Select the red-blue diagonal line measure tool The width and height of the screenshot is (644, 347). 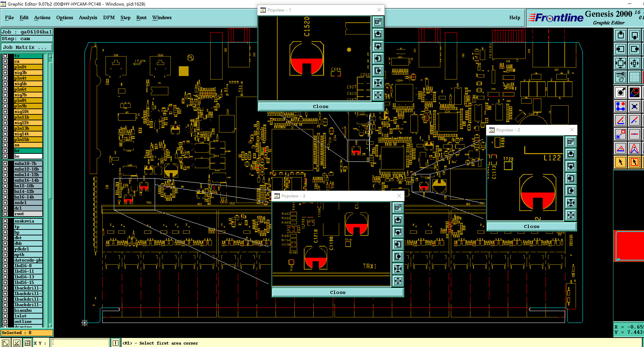coord(635,120)
